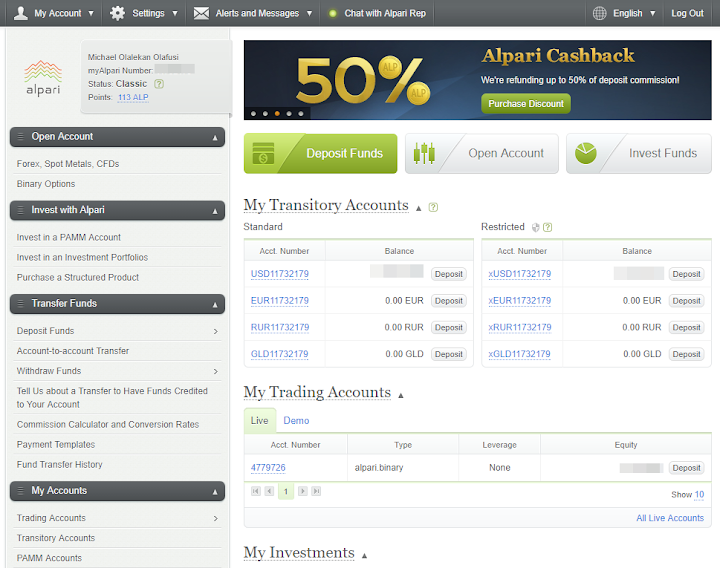The image size is (720, 568).
Task: Open the Settings dropdown menu
Action: (174, 14)
